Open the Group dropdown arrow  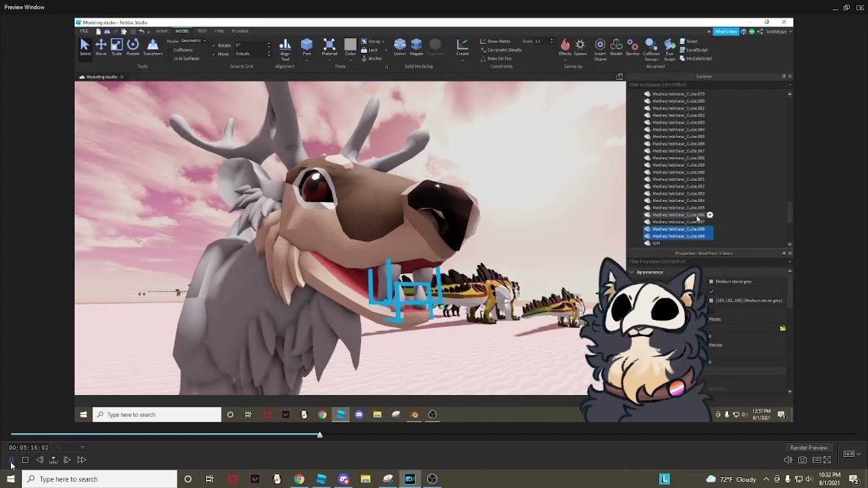tap(383, 41)
